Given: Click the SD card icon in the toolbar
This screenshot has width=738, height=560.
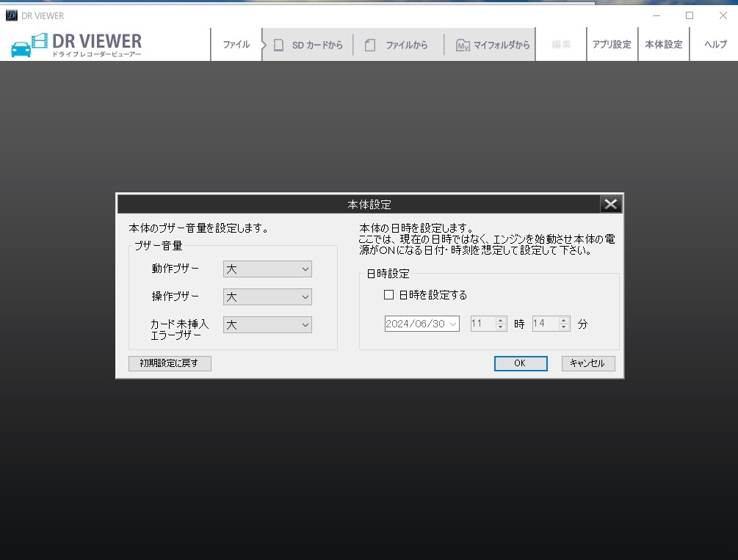Looking at the screenshot, I should tap(278, 44).
